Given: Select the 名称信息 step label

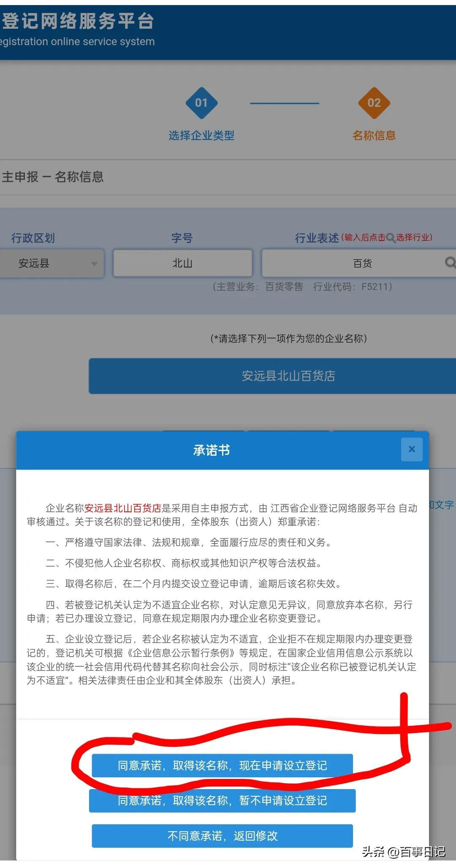Looking at the screenshot, I should tap(374, 135).
